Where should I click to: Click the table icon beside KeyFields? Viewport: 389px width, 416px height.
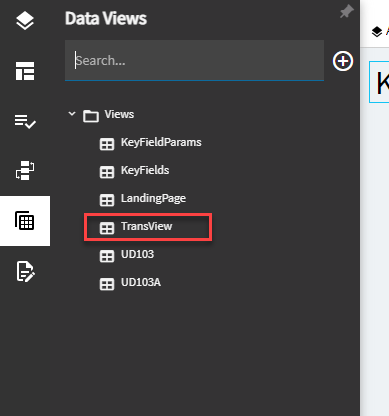(107, 172)
